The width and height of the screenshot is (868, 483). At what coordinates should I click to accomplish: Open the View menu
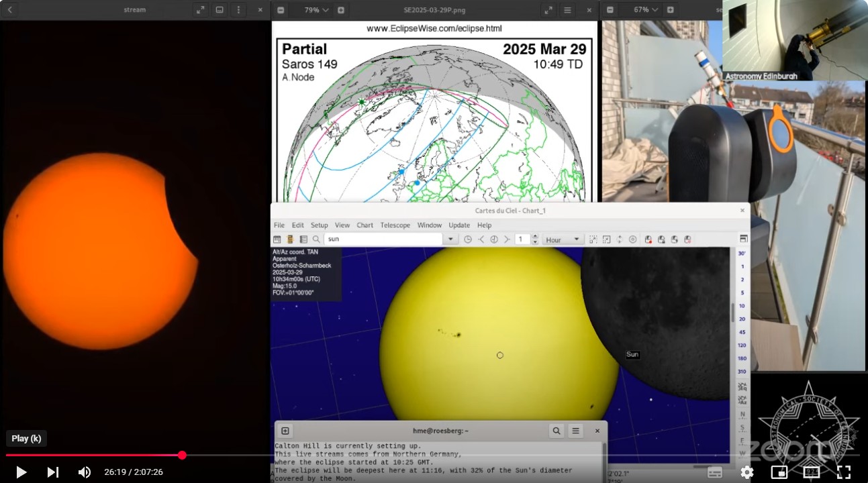342,225
